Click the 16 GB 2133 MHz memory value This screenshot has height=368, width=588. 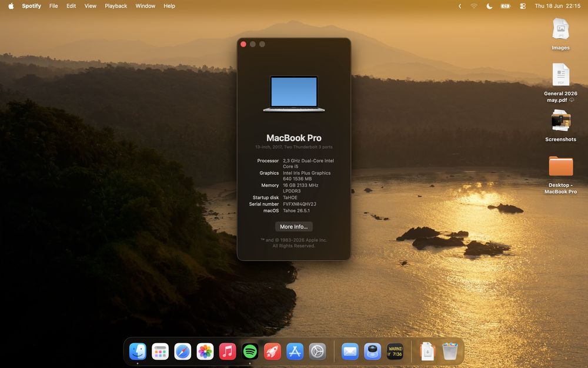pos(300,188)
